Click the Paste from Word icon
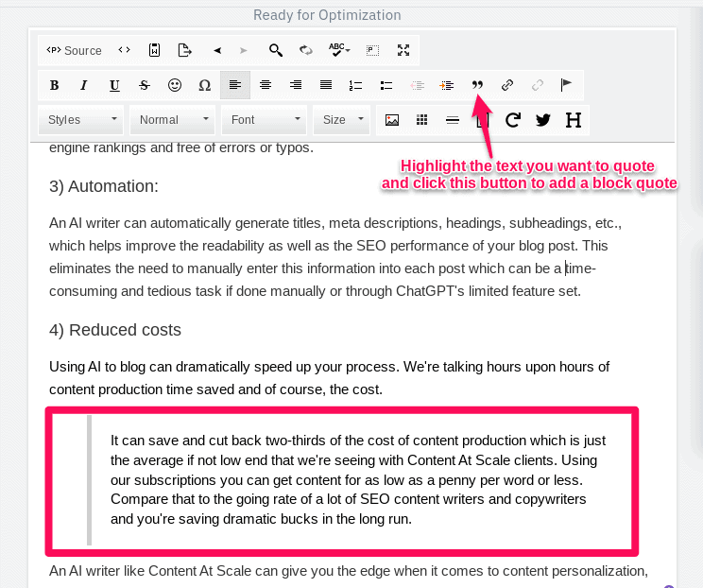This screenshot has width=703, height=588. (154, 50)
